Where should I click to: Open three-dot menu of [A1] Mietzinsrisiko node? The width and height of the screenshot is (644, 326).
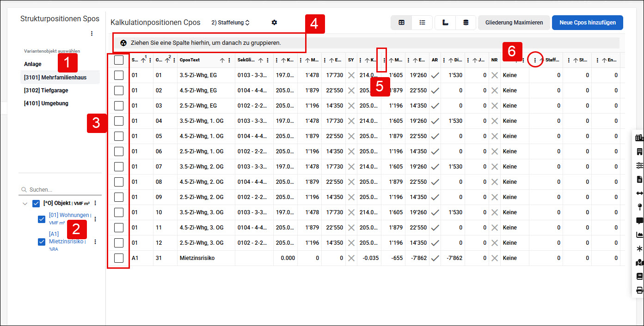pos(95,241)
